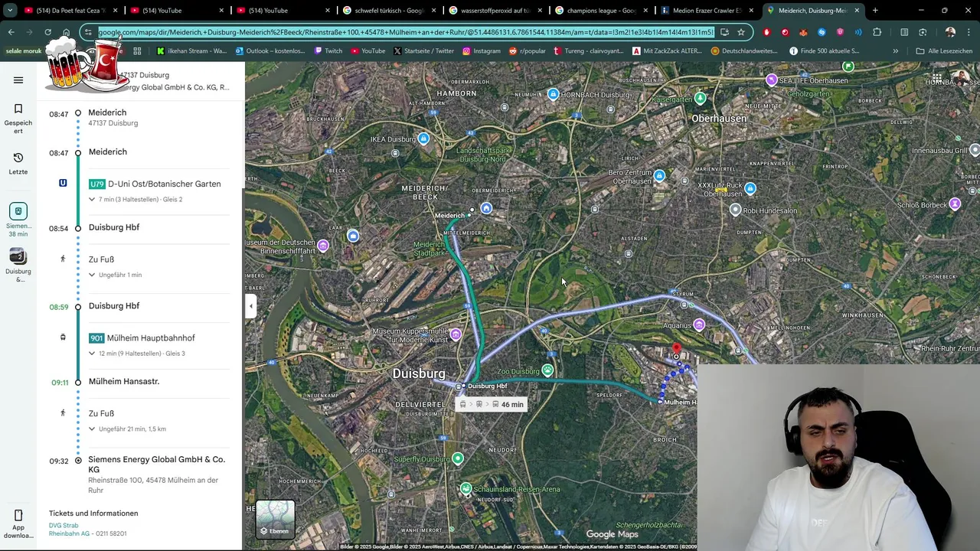Open the App download sidebar icon
980x551 pixels.
click(18, 523)
